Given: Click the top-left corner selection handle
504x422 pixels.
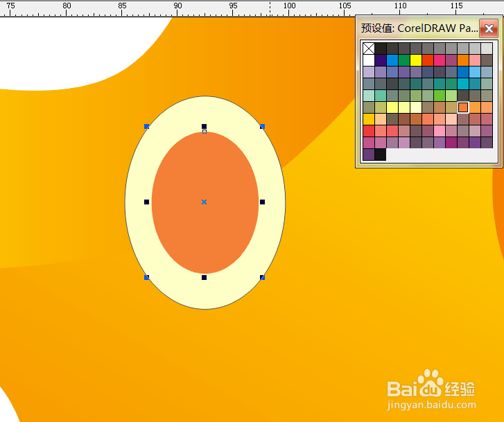Looking at the screenshot, I should point(146,126).
